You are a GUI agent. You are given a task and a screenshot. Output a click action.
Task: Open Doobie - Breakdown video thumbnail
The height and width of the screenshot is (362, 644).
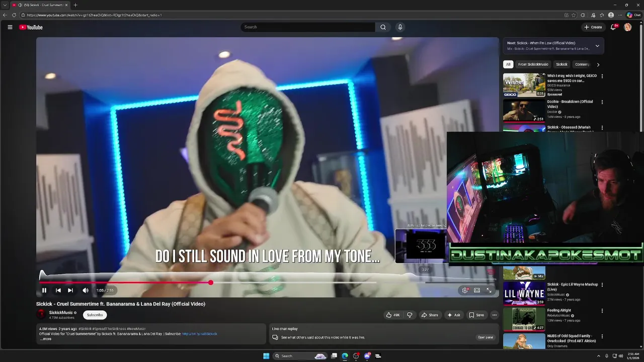click(524, 111)
